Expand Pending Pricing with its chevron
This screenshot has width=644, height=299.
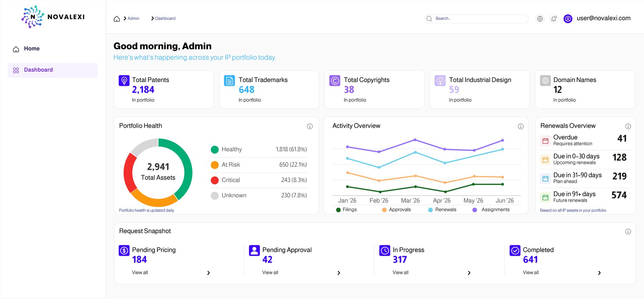click(209, 273)
